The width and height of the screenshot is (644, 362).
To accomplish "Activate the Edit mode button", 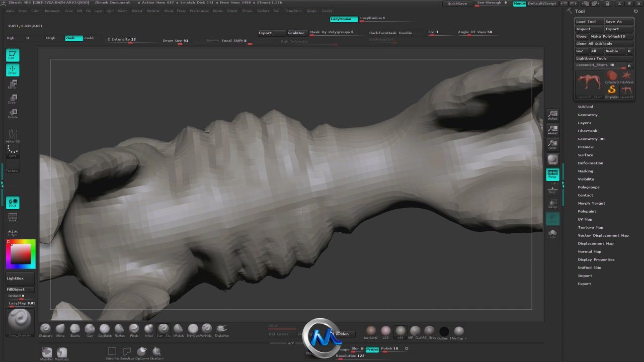I will tap(13, 55).
